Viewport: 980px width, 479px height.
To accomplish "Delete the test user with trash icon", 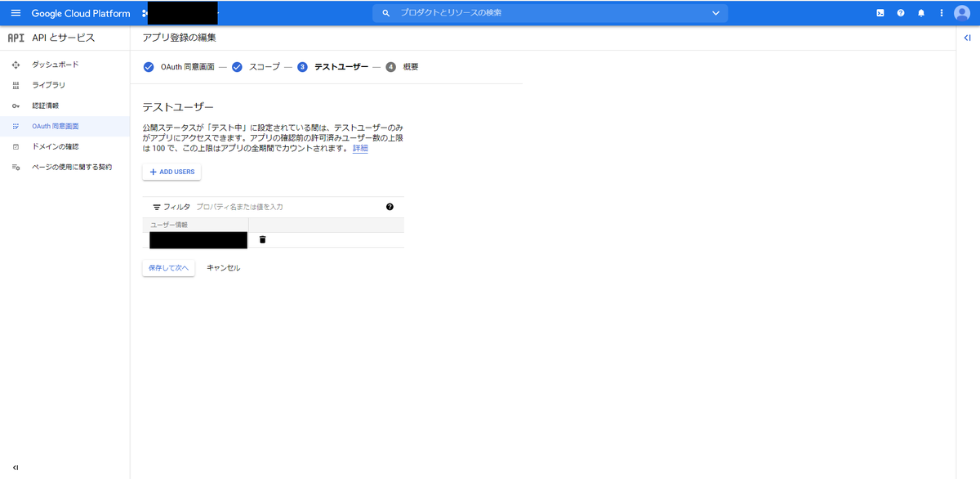I will tap(262, 239).
